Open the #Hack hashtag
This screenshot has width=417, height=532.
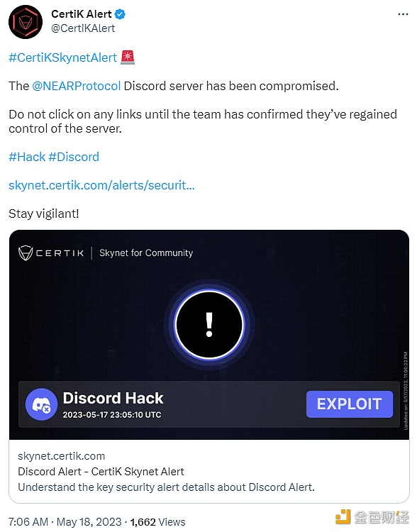[x=27, y=157]
